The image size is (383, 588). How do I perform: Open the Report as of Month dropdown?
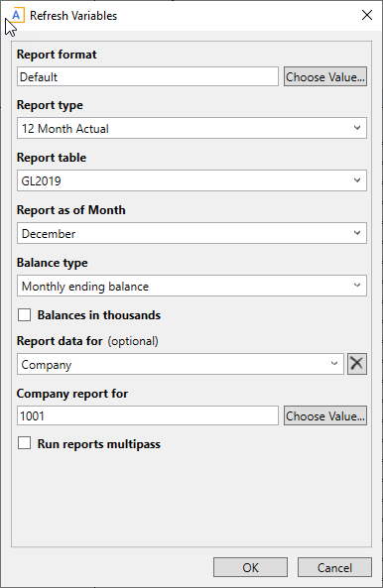191,233
